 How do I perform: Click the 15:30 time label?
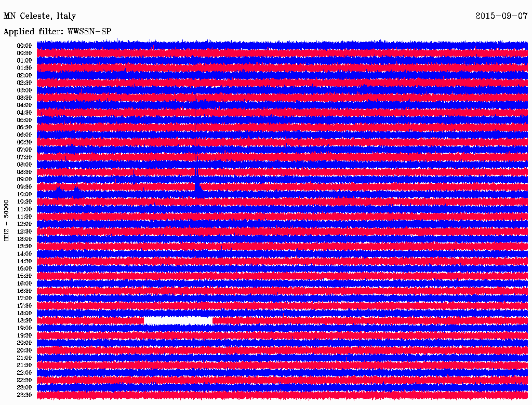point(24,276)
